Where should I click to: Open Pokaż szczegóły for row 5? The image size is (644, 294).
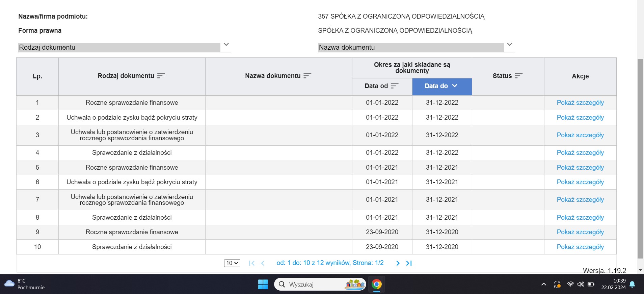580,168
